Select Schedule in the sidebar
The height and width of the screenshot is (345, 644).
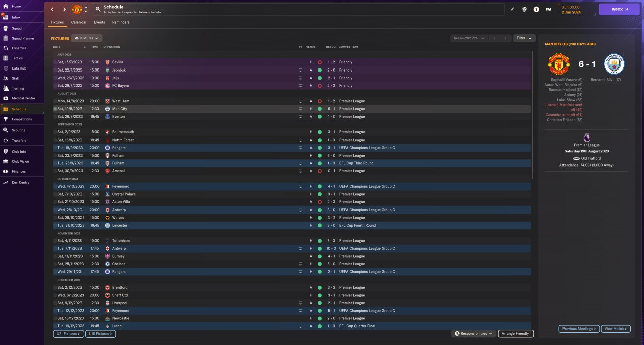click(22, 109)
